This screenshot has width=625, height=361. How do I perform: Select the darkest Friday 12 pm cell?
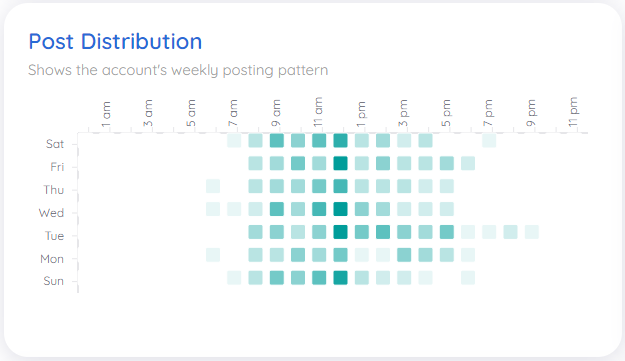click(x=340, y=163)
